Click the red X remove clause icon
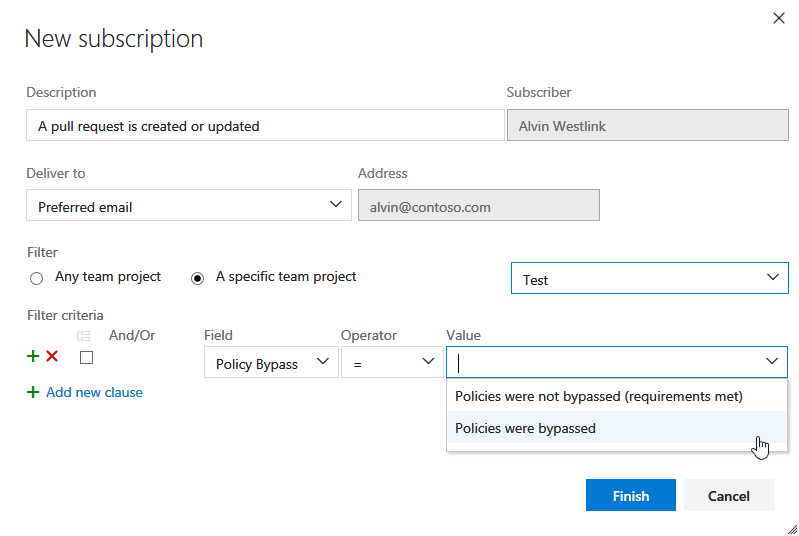The image size is (799, 536). tap(52, 357)
